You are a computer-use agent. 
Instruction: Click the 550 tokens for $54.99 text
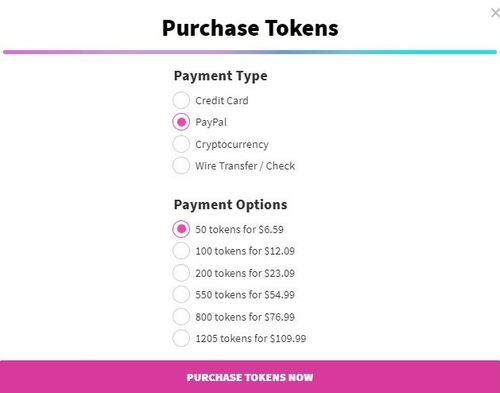click(x=245, y=295)
